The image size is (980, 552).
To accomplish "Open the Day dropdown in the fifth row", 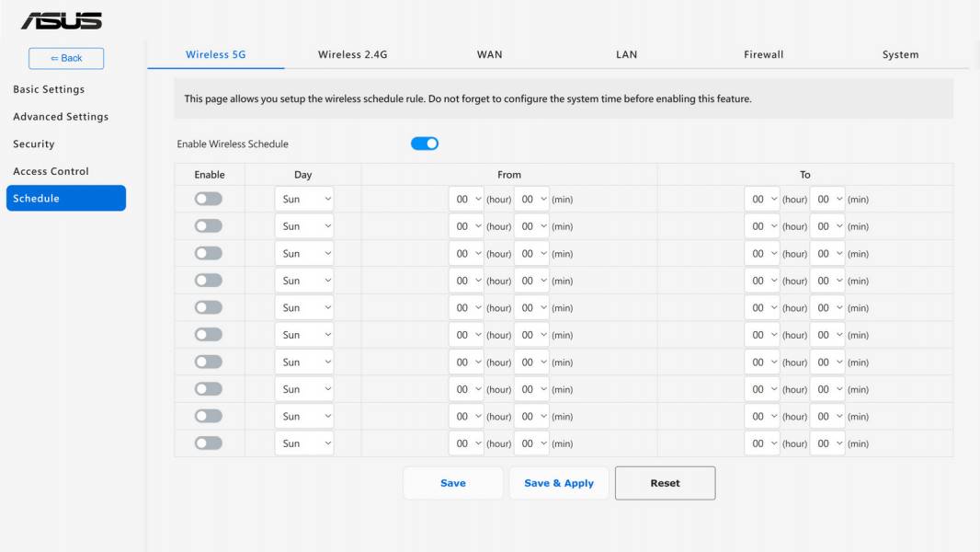I will coord(303,307).
